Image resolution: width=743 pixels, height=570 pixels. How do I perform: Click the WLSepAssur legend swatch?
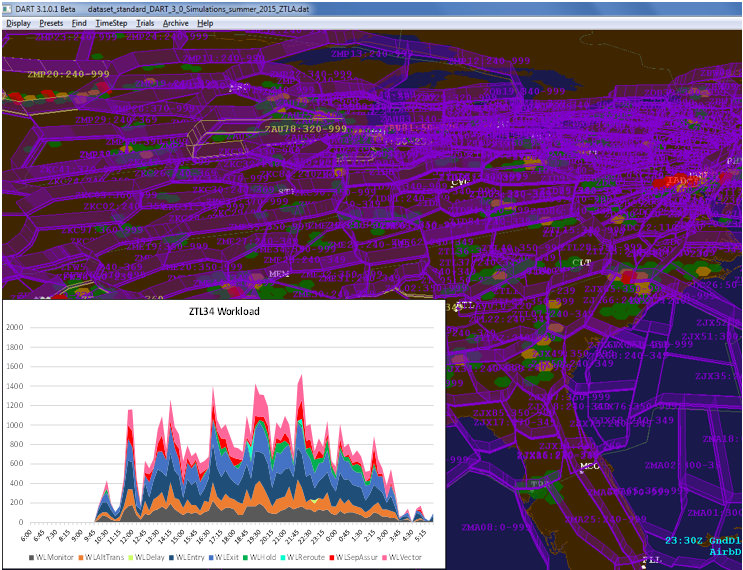pyautogui.click(x=332, y=557)
